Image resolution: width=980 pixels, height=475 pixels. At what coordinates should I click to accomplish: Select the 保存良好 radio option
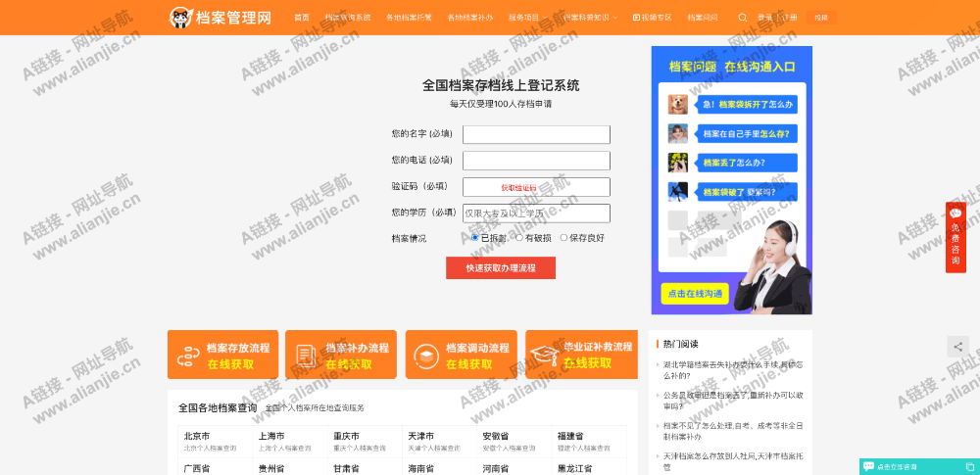[563, 237]
